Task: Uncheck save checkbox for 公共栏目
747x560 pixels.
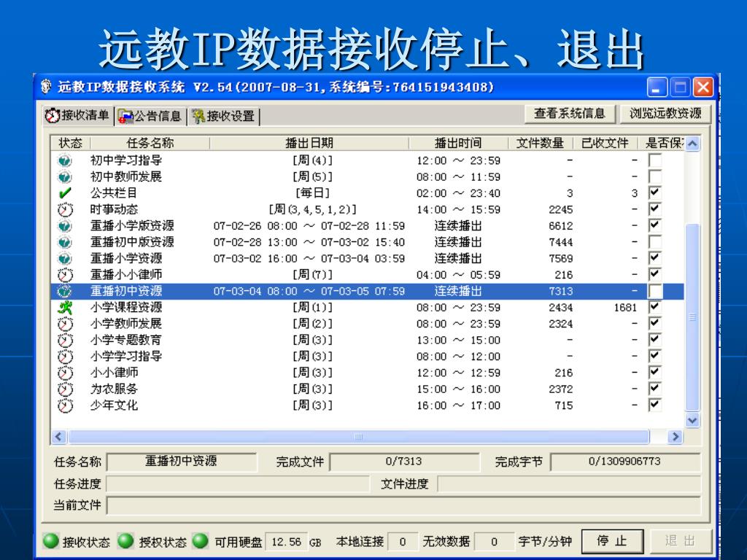Action: point(655,192)
